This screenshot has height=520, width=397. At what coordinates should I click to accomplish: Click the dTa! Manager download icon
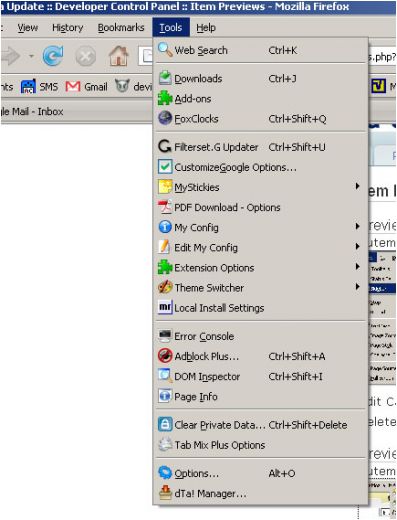coord(165,493)
